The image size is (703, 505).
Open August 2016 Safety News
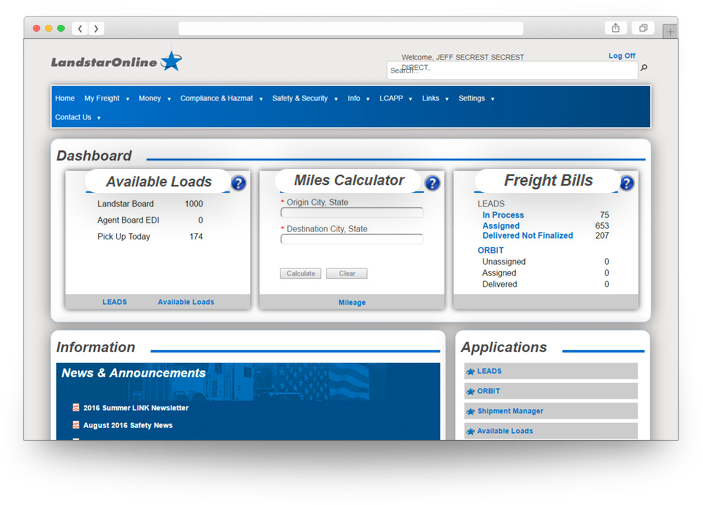pos(128,425)
